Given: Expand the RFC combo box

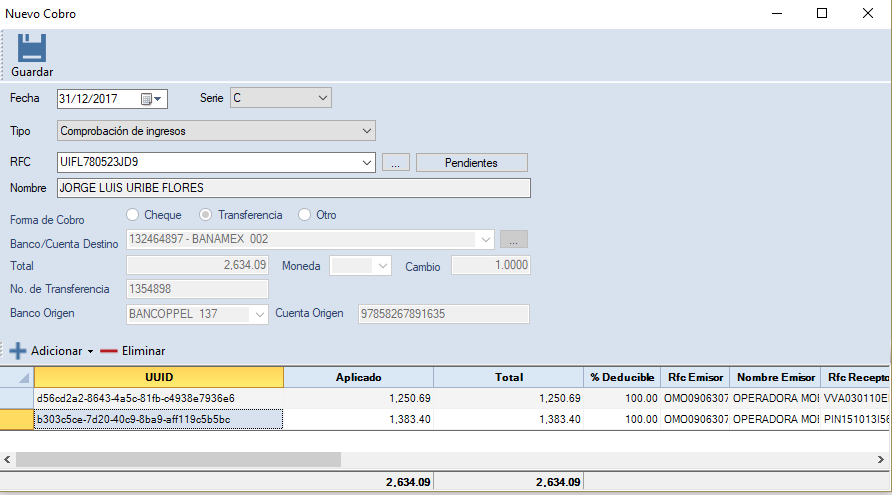Looking at the screenshot, I should pyautogui.click(x=366, y=162).
